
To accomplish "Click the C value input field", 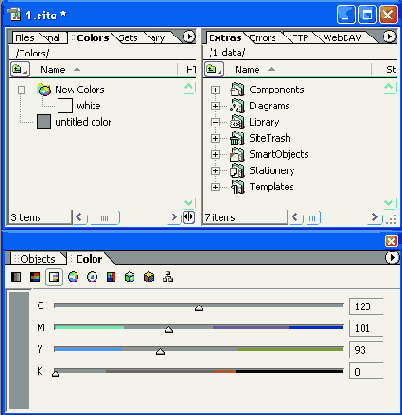I will pyautogui.click(x=366, y=306).
